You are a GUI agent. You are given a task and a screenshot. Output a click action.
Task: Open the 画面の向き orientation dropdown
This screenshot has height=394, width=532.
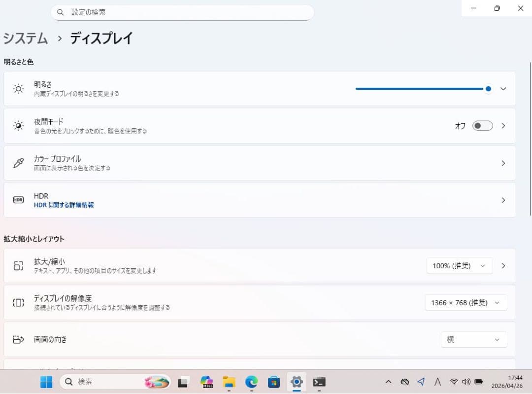[474, 340]
